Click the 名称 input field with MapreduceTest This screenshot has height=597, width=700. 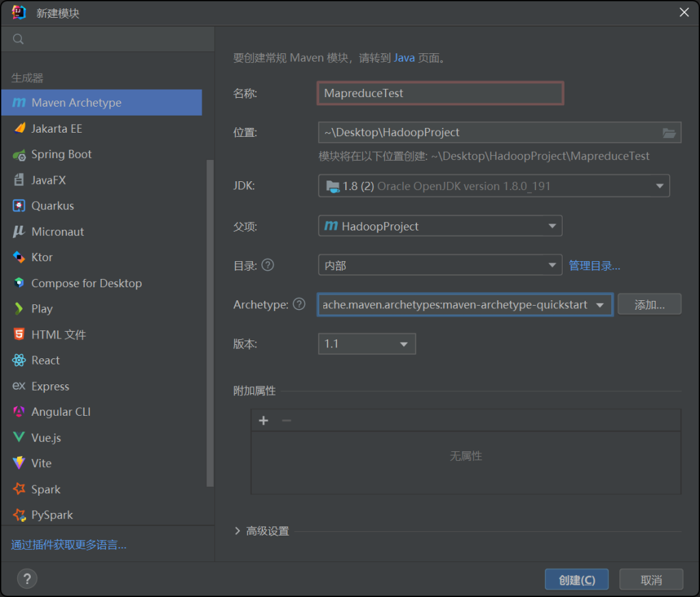click(x=440, y=93)
